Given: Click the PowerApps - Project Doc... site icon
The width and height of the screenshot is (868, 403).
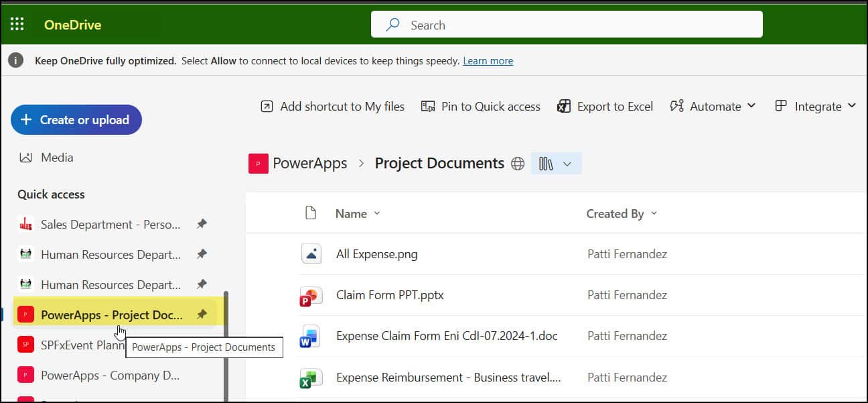Looking at the screenshot, I should (26, 314).
